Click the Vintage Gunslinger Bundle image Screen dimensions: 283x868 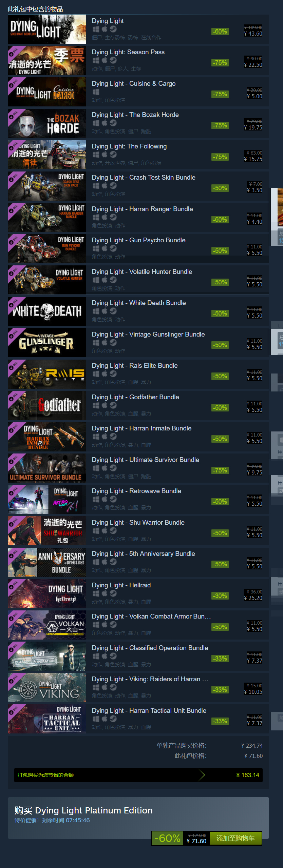(x=47, y=343)
